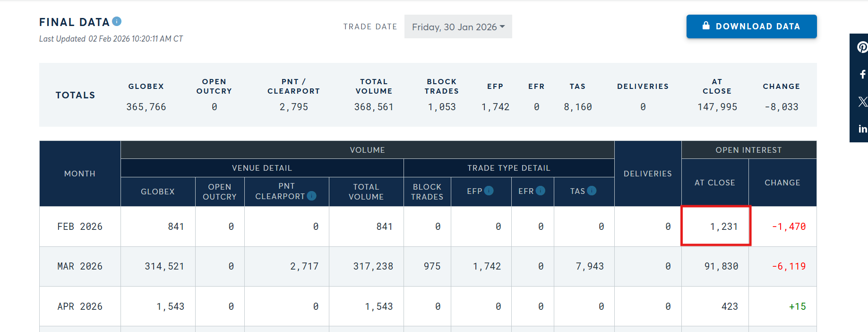This screenshot has height=332, width=868.
Task: Share page on Pinterest
Action: pyautogui.click(x=862, y=47)
